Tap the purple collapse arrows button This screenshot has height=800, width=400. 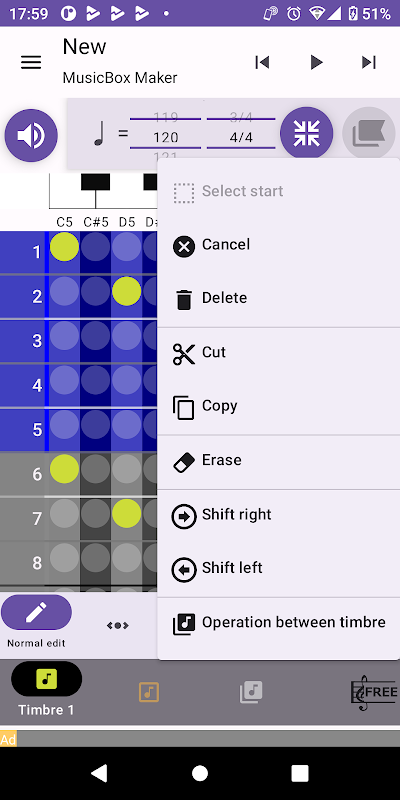point(307,134)
